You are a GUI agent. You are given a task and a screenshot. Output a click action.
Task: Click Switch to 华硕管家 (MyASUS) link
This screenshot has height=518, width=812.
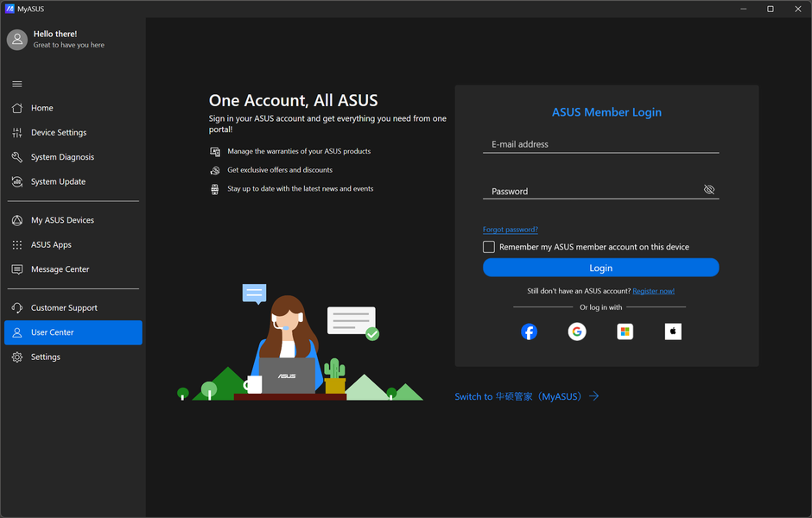coord(527,396)
